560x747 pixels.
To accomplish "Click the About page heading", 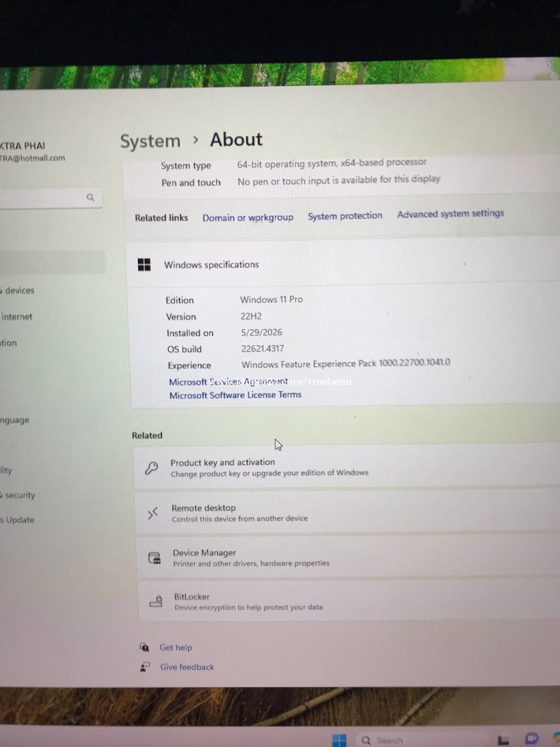I will [x=236, y=139].
